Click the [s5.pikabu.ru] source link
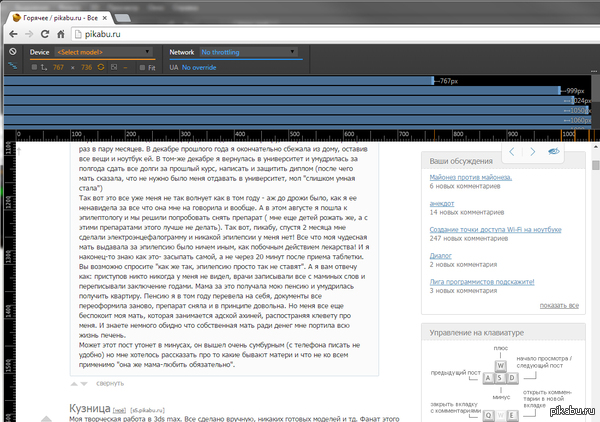 pyautogui.click(x=147, y=410)
